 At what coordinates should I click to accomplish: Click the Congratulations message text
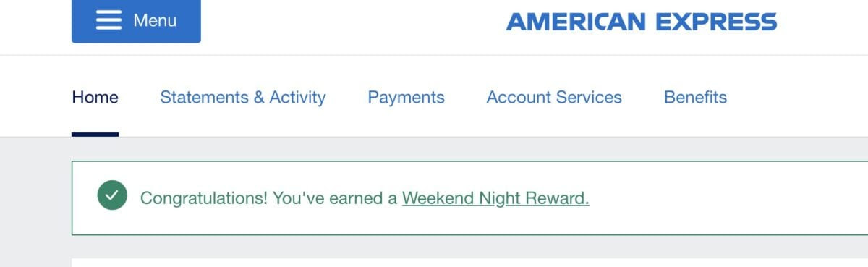tap(365, 198)
